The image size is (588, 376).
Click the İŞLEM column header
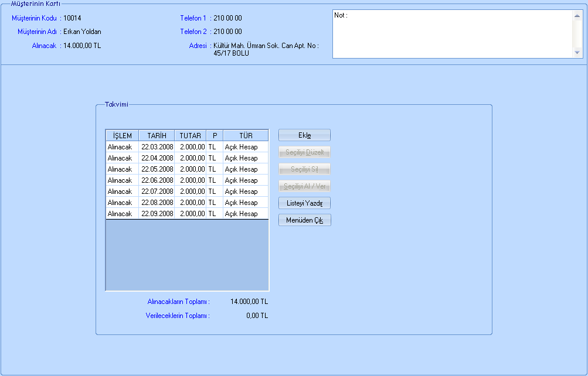tap(122, 135)
